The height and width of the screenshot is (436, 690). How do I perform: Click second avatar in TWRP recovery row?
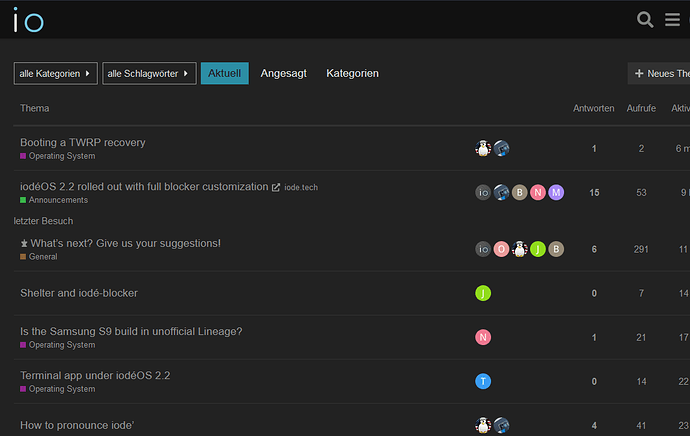[501, 148]
